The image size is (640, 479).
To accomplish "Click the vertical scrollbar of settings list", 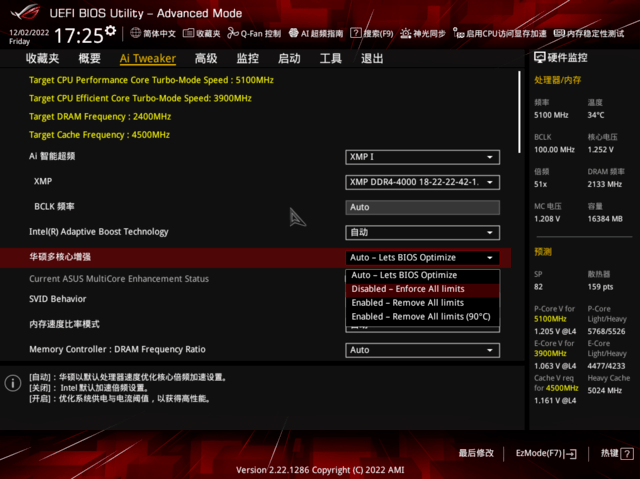I will click(520, 150).
